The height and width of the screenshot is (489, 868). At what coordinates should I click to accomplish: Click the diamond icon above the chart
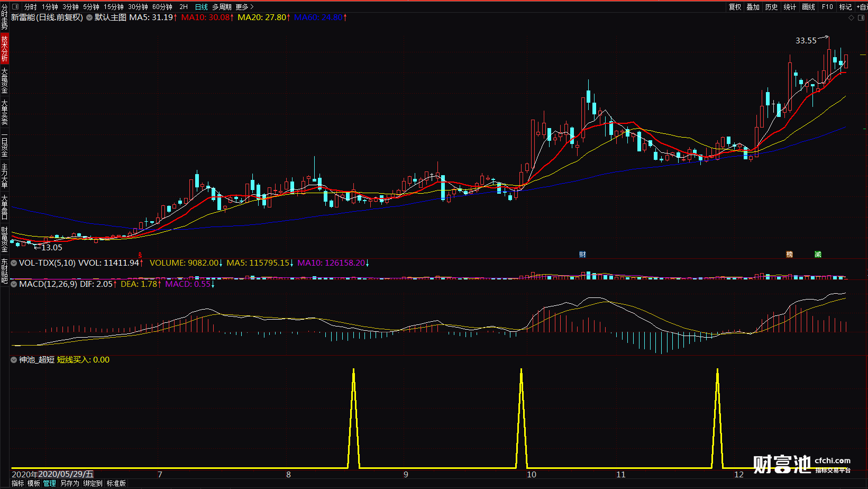[851, 17]
